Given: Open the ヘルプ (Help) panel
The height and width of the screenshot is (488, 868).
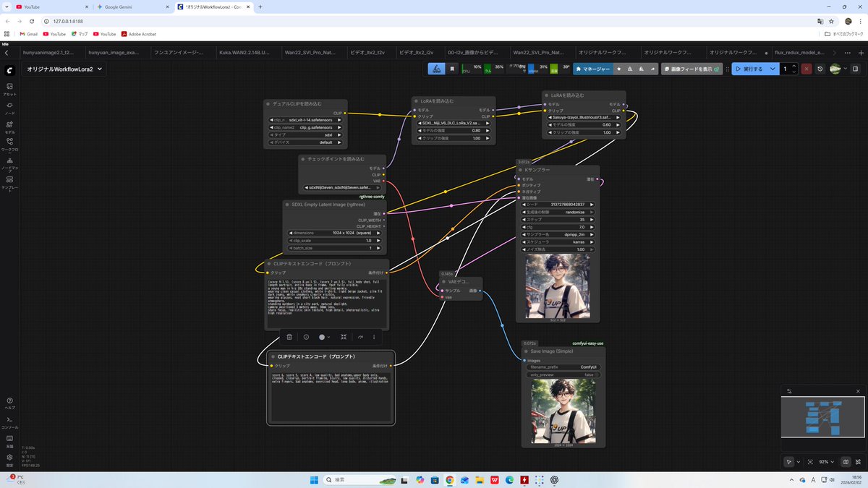Looking at the screenshot, I should tap(9, 403).
